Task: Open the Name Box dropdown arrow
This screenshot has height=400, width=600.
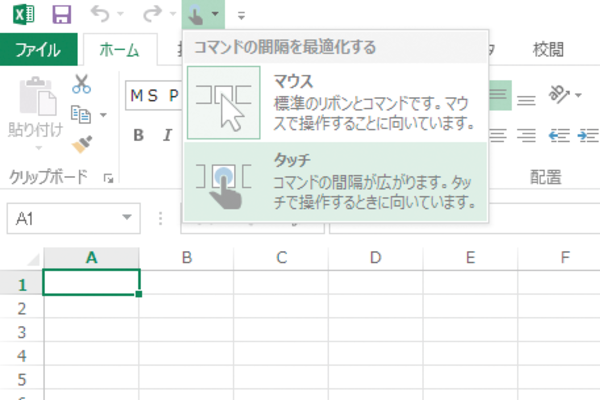Action: click(x=127, y=218)
